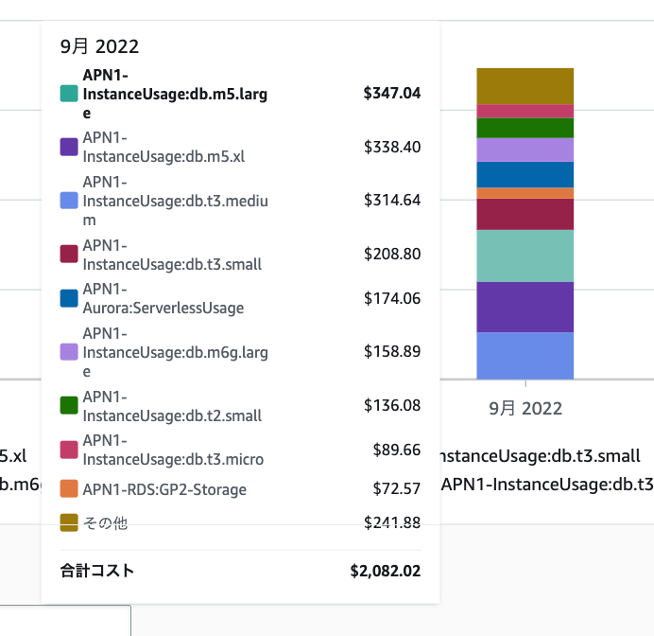The image size is (654, 636).
Task: Click the teal db.m5.large swatch in the tooltip
Action: pos(69,93)
